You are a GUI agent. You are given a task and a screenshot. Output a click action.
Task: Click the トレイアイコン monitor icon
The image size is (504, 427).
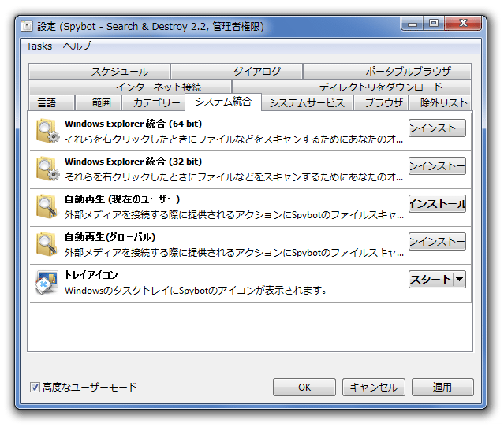[x=47, y=283]
